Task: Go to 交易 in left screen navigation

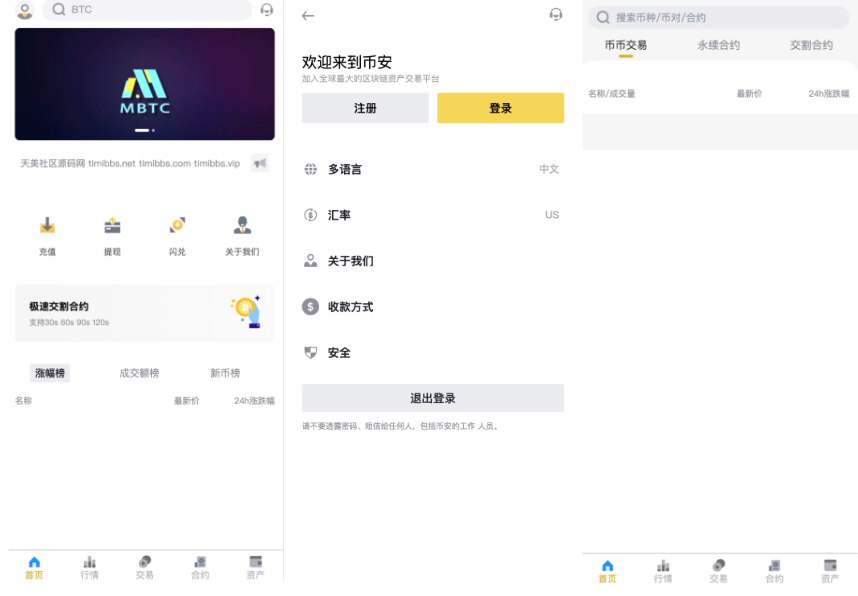Action: (144, 568)
